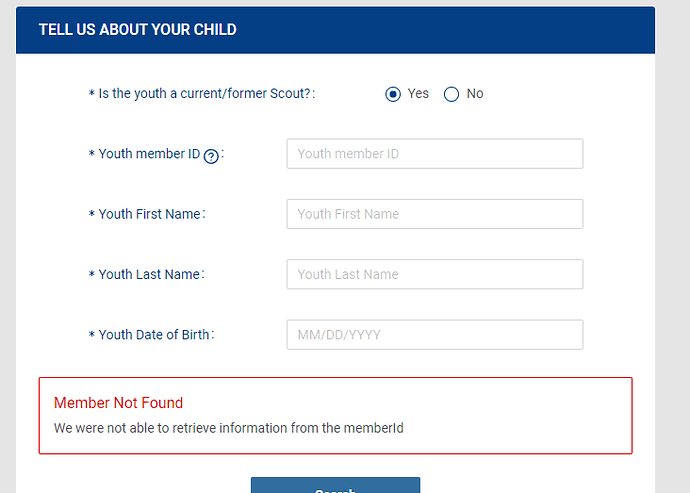Click the "Youth Last Name" field label
This screenshot has height=493, width=690.
(x=149, y=274)
